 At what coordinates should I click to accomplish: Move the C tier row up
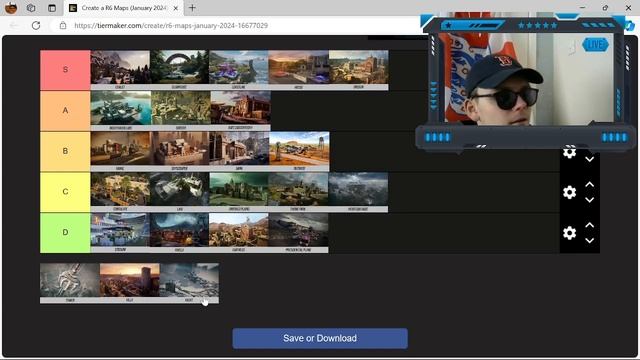coord(589,184)
